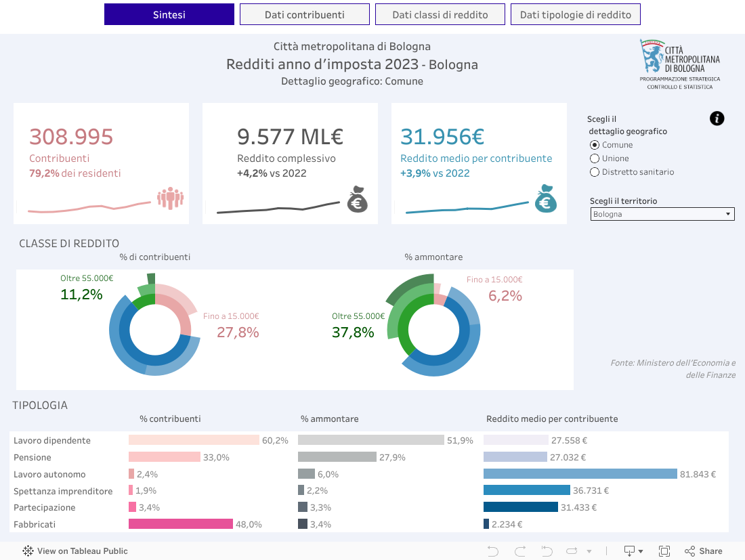Click the Città Metropolitana di Bologna logo
The width and height of the screenshot is (745, 560).
pos(680,64)
